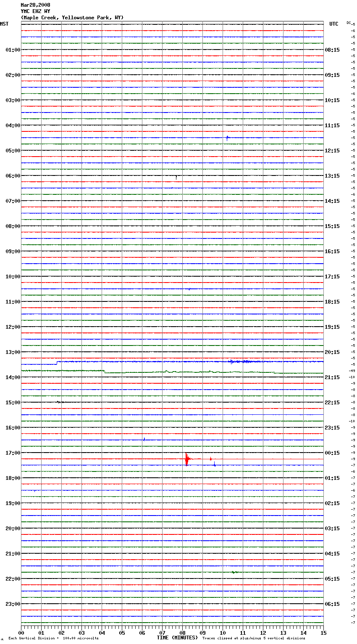
Task: Click the blue step offset on the 13:30 trace
Action: coord(57,362)
